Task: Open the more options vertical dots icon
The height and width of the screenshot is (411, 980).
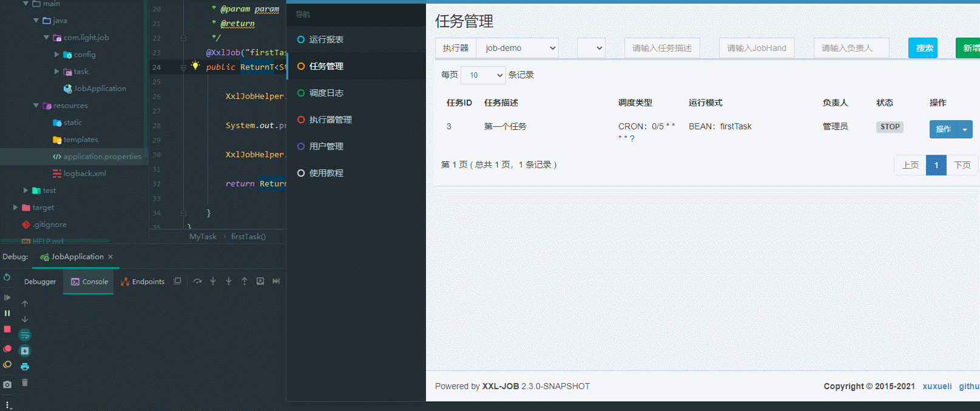Action: click(7, 404)
